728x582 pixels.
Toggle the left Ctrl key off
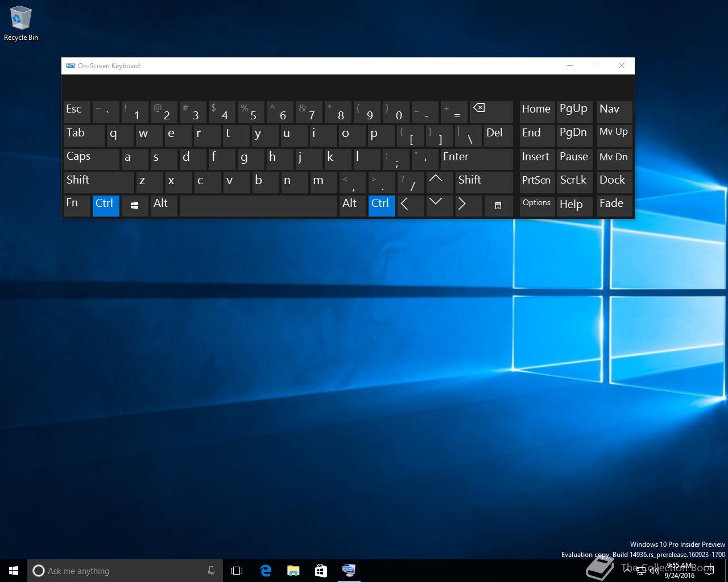106,206
